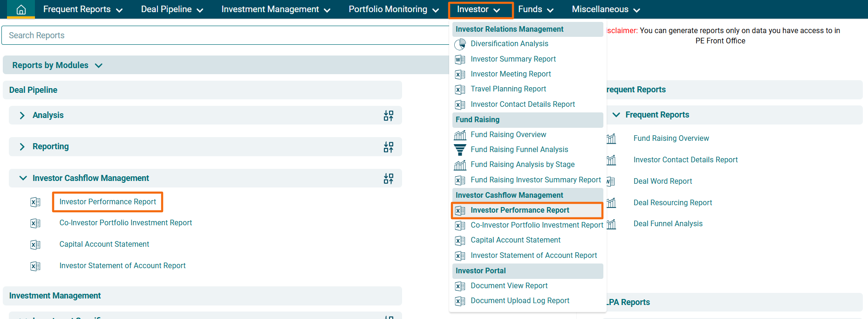Screen dimensions: 868x319
Task: Click the sort icon in Analysis row
Action: click(388, 116)
